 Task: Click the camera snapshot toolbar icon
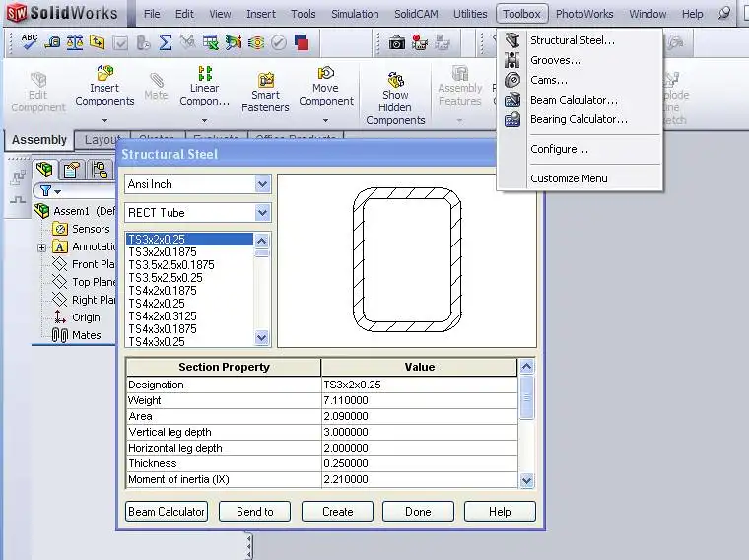click(x=396, y=42)
